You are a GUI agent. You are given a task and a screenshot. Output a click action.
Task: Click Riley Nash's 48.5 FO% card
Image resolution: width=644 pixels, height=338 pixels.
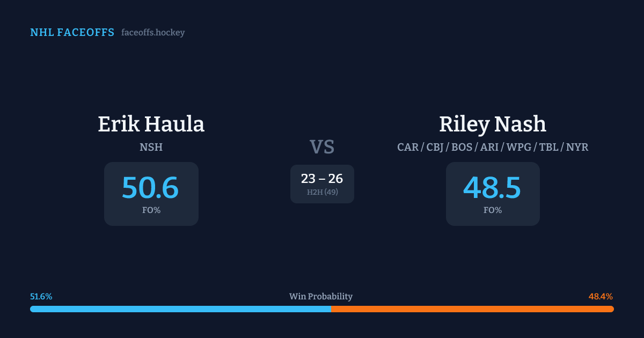coord(493,194)
